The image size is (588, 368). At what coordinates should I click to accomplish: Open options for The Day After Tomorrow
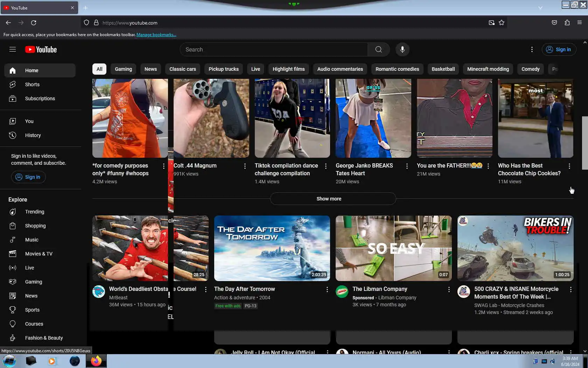tap(327, 289)
